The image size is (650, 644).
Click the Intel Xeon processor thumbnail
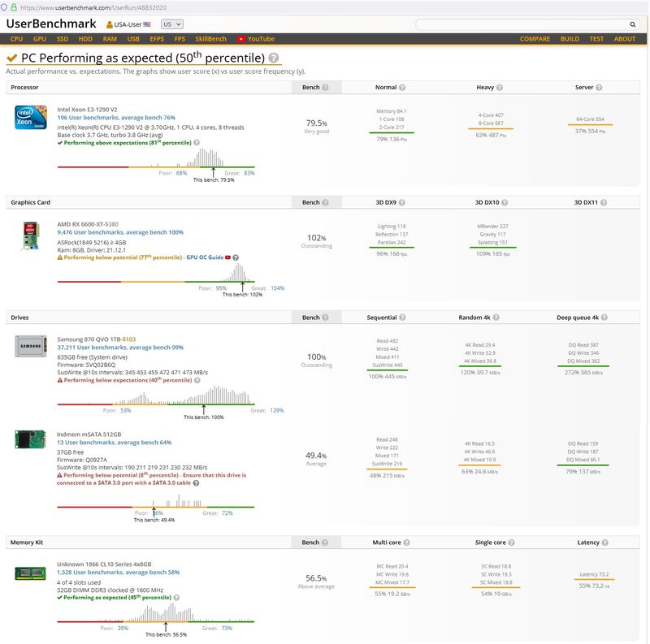click(31, 117)
